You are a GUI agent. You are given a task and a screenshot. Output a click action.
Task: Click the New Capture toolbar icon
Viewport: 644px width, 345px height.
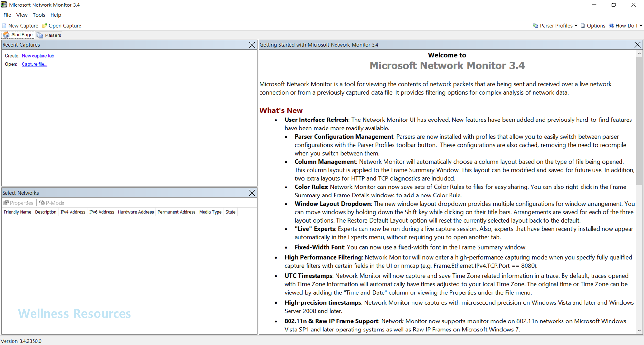pyautogui.click(x=5, y=26)
